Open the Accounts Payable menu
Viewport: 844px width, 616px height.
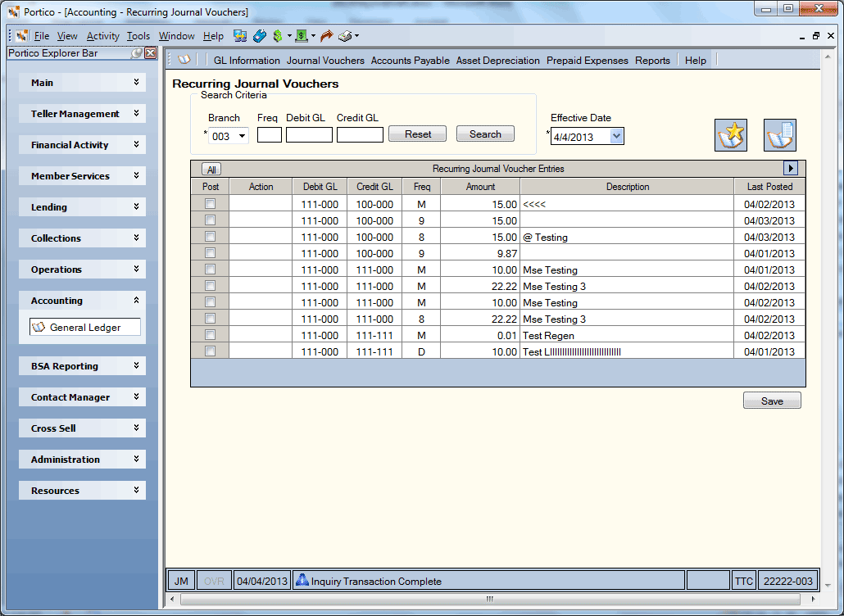click(x=411, y=61)
